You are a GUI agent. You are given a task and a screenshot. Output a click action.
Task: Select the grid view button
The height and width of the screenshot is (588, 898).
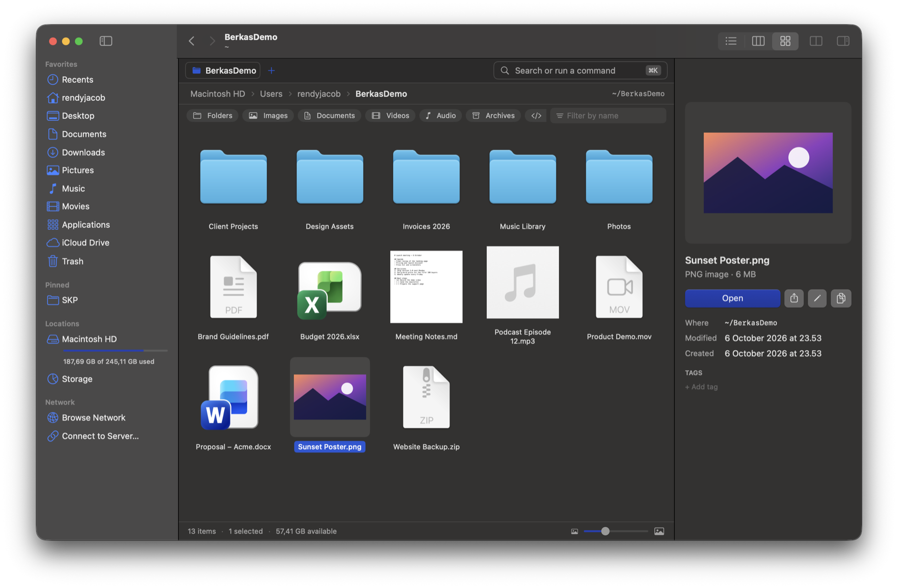785,41
